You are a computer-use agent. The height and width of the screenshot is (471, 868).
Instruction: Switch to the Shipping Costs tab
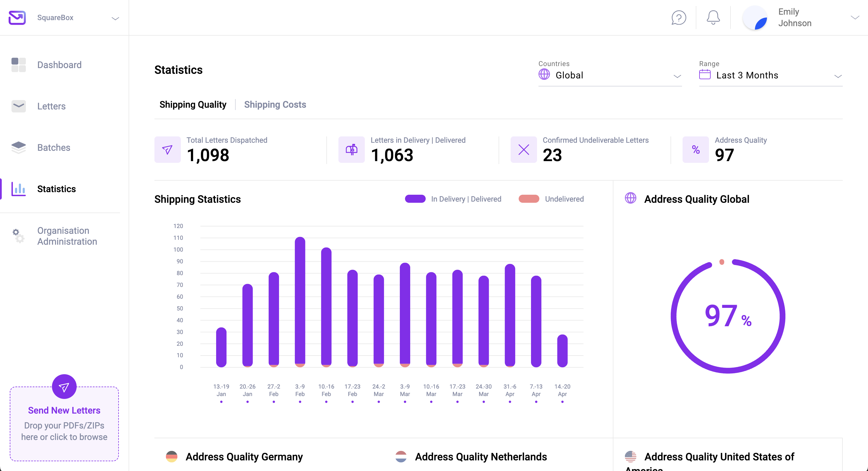(275, 105)
